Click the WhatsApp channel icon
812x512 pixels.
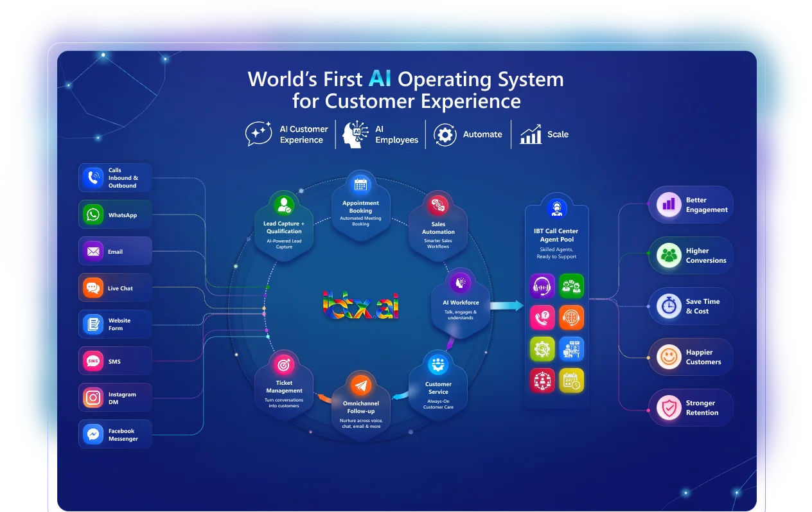point(93,215)
